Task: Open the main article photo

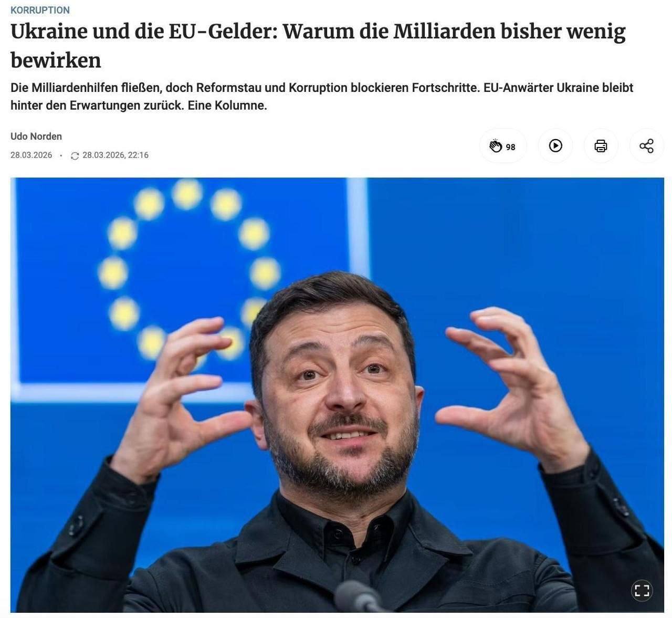Action: (x=337, y=395)
